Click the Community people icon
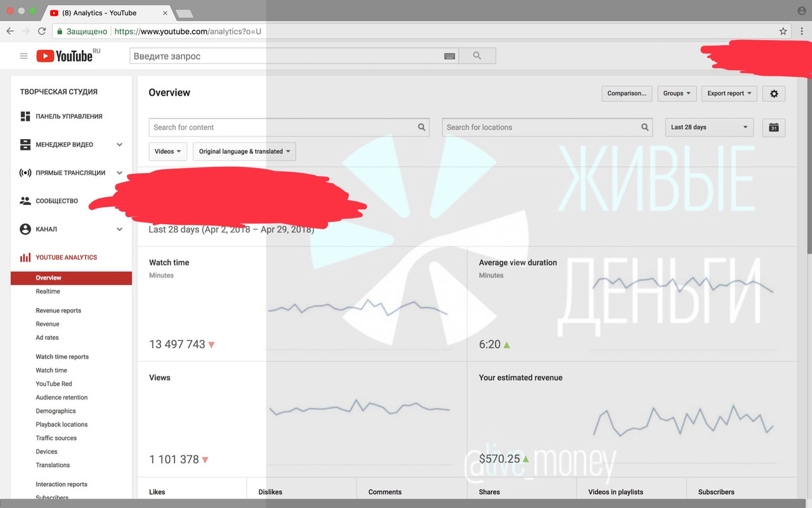This screenshot has height=508, width=812. pyautogui.click(x=25, y=201)
